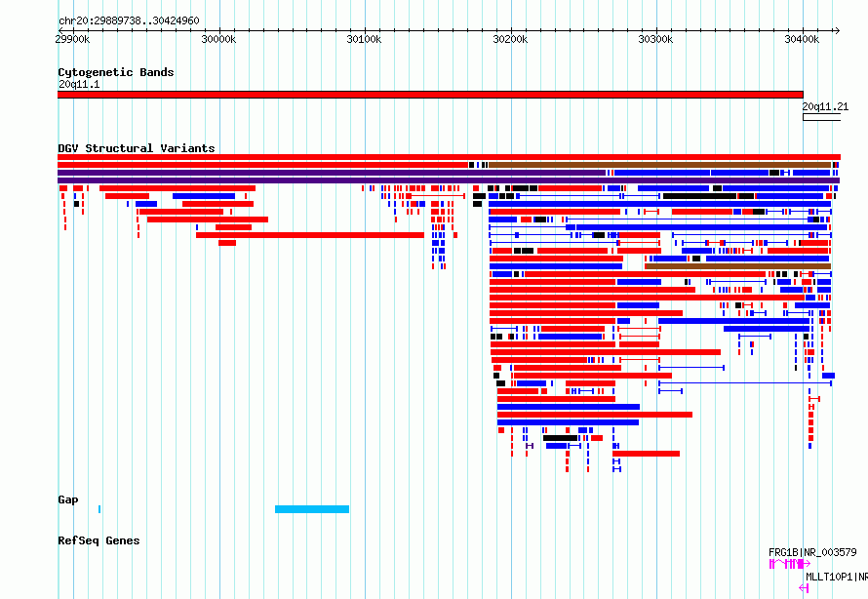Screen dimensions: 868x599
Task: Click the 29900k ruler label
Action: pos(72,39)
